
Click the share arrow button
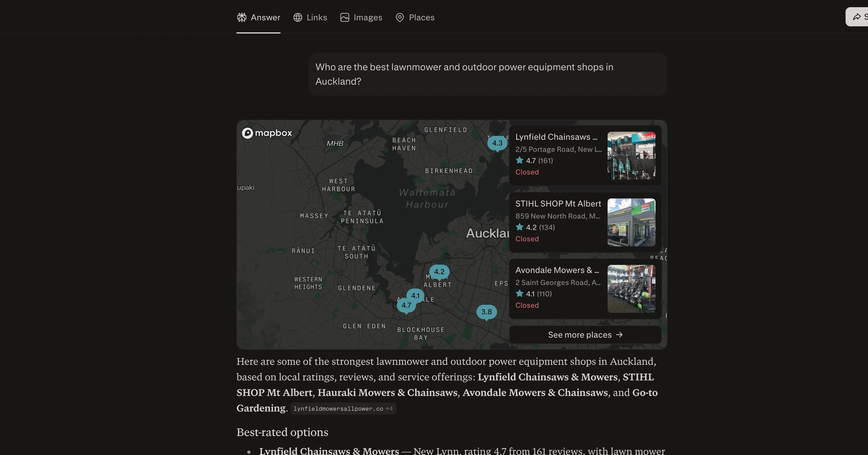pos(857,17)
